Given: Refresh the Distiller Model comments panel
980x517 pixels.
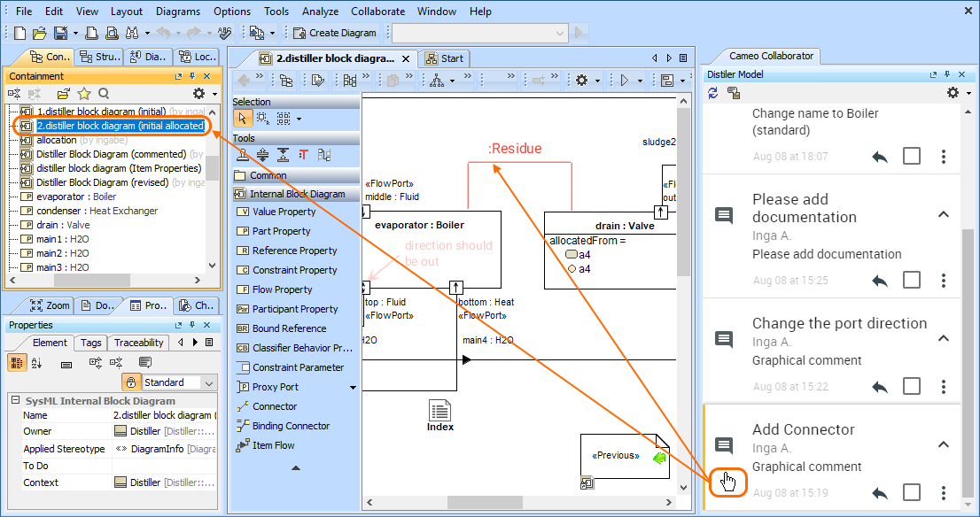Looking at the screenshot, I should 713,93.
